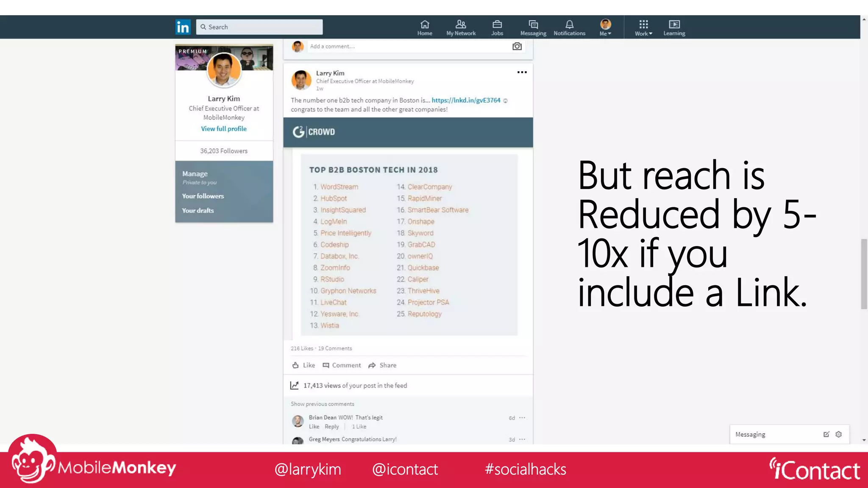
Task: Open Your followers in the Manage panel
Action: click(203, 196)
